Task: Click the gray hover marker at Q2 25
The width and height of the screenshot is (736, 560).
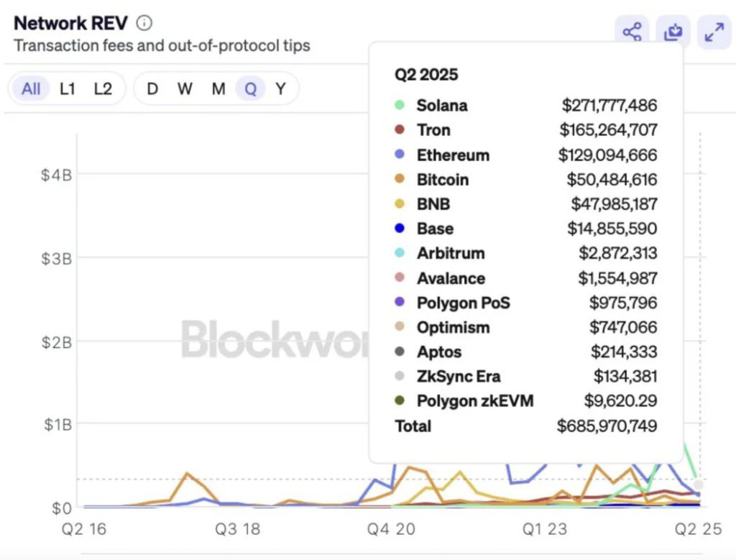Action: click(699, 485)
